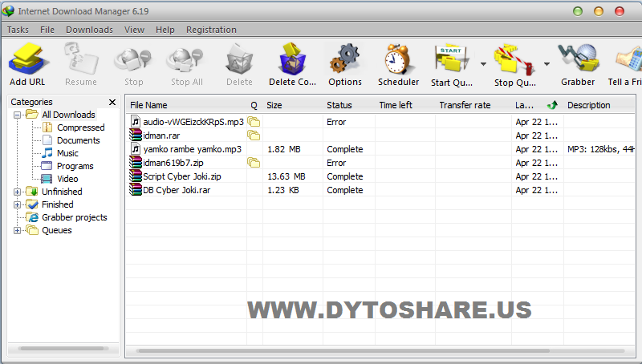Expand the Unfinished tree node
The image size is (642, 364).
[x=17, y=192]
